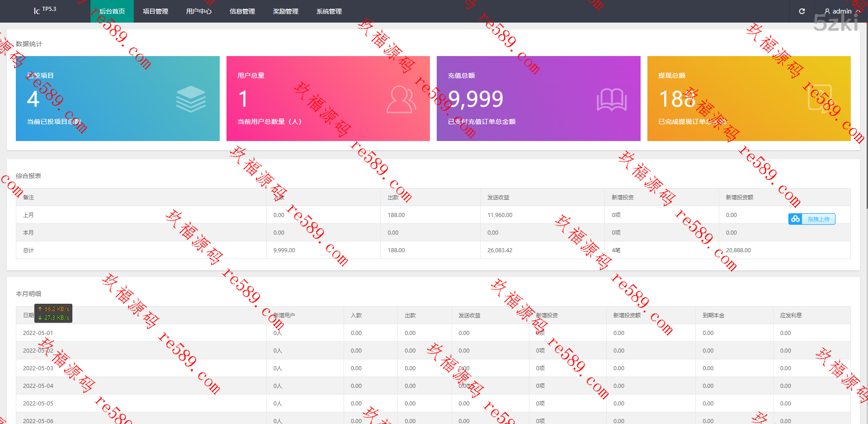Click the layers icon on 已投项目 card

191,99
